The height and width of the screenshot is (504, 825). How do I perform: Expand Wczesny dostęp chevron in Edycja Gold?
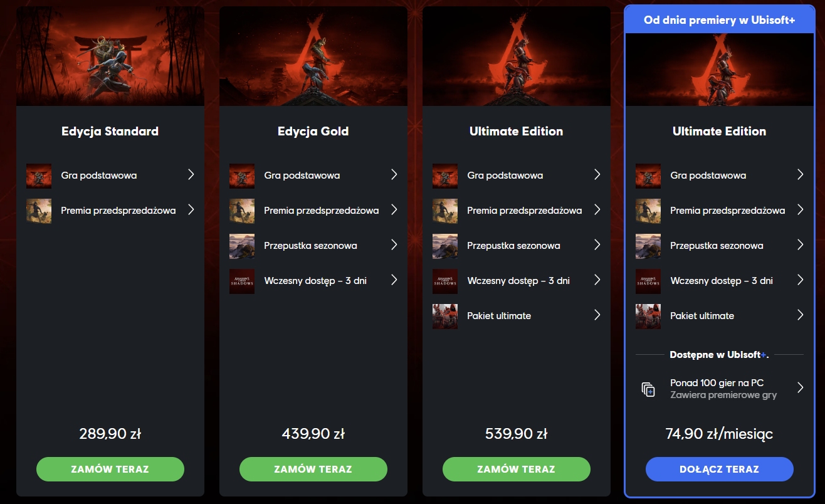(x=394, y=280)
